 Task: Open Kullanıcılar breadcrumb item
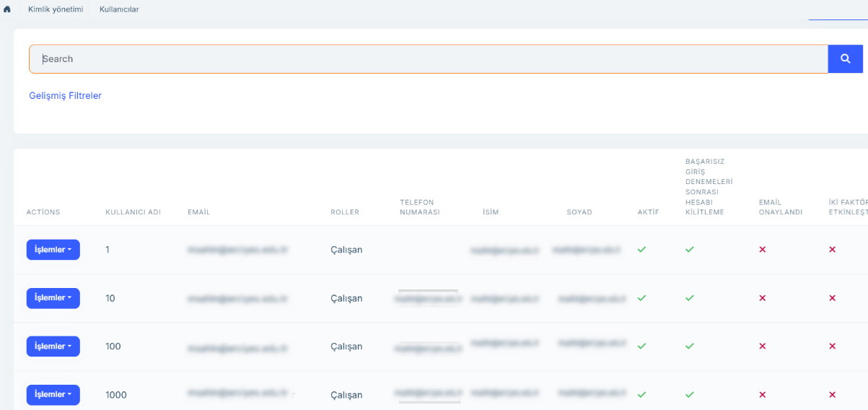(119, 9)
